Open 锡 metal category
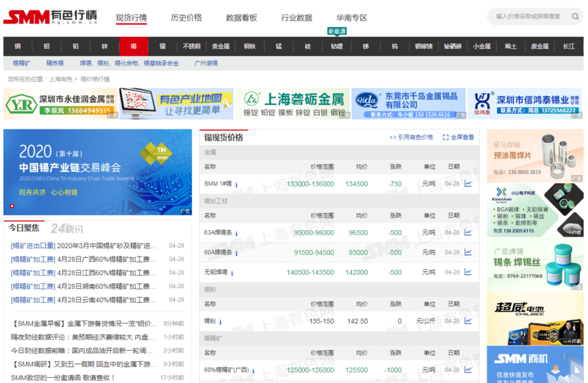The image size is (588, 383). pyautogui.click(x=134, y=46)
